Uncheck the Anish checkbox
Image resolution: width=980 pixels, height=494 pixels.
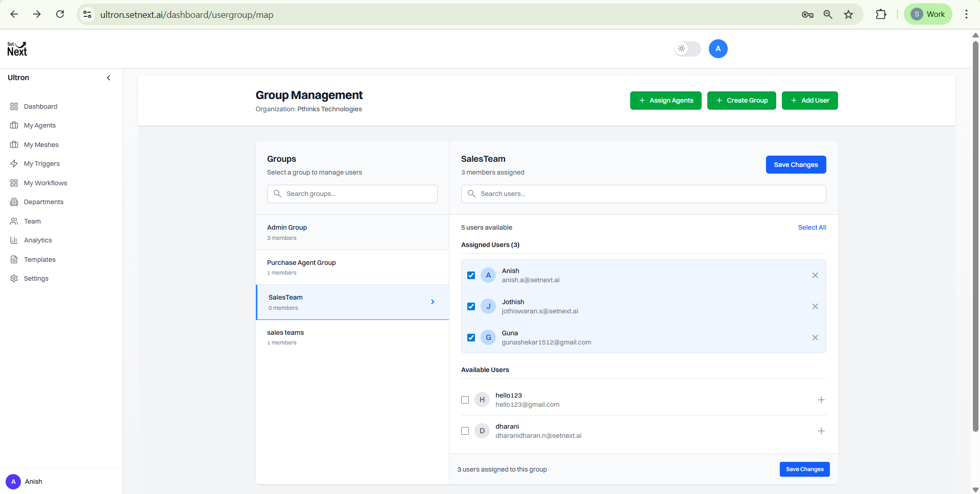click(471, 276)
